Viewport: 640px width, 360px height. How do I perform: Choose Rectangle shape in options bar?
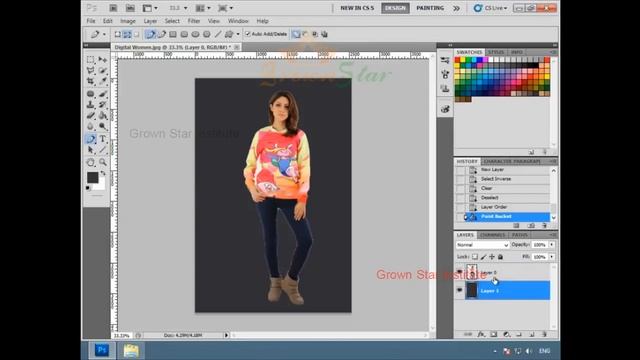tap(173, 34)
